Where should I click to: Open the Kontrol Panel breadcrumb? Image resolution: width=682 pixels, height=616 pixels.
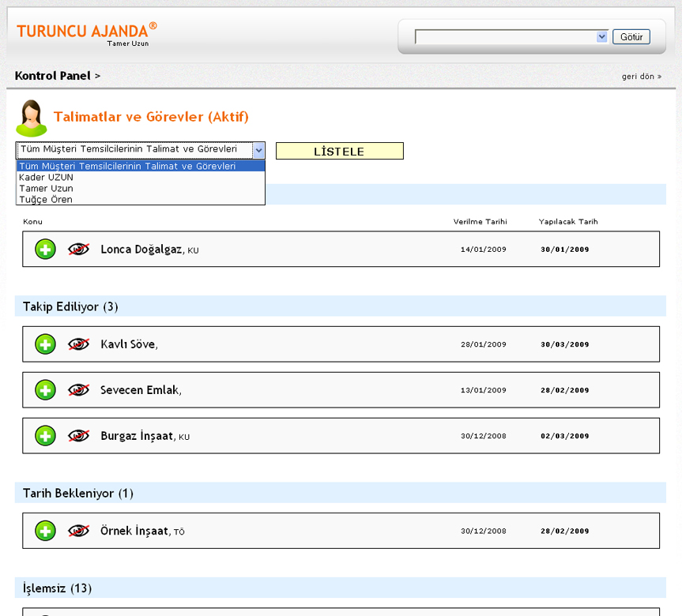tap(52, 76)
